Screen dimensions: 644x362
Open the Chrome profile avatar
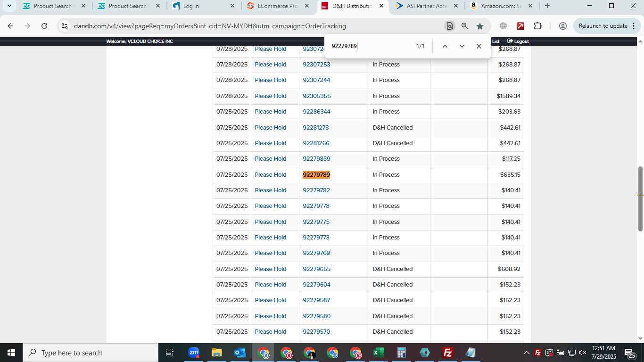pyautogui.click(x=562, y=26)
